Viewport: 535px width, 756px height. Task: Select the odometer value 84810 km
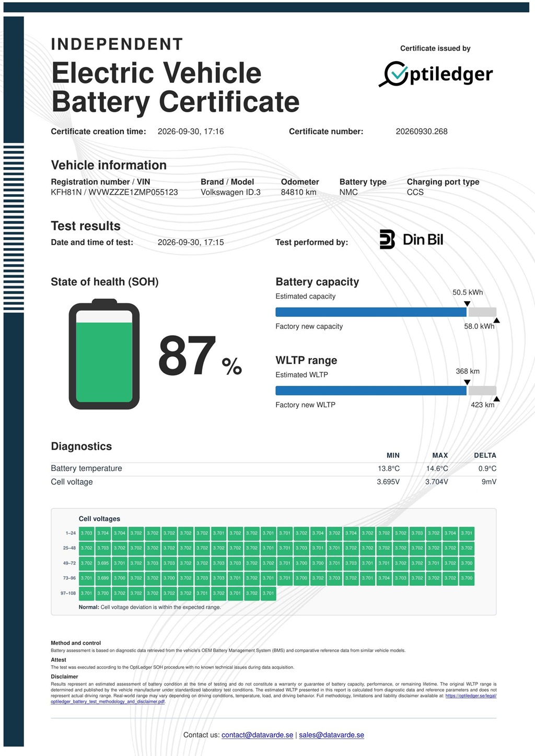pyautogui.click(x=298, y=192)
